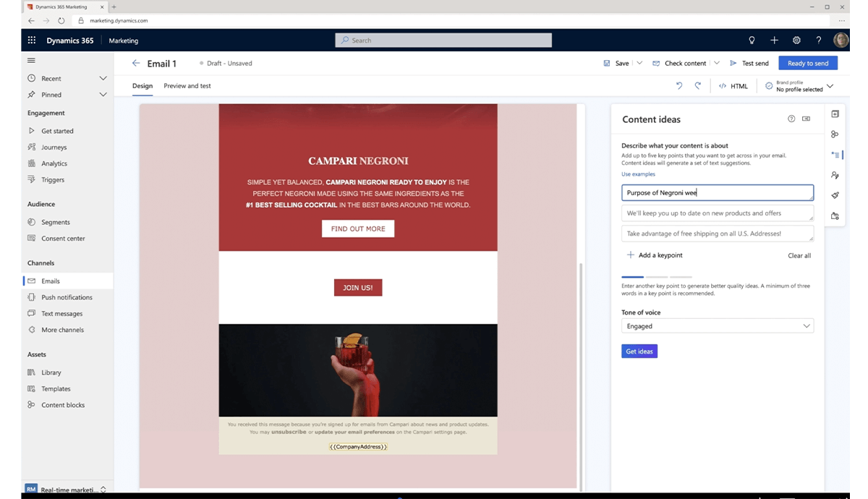Click the help icon in Content ideas panel
Image resolution: width=868 pixels, height=499 pixels.
[x=791, y=119]
